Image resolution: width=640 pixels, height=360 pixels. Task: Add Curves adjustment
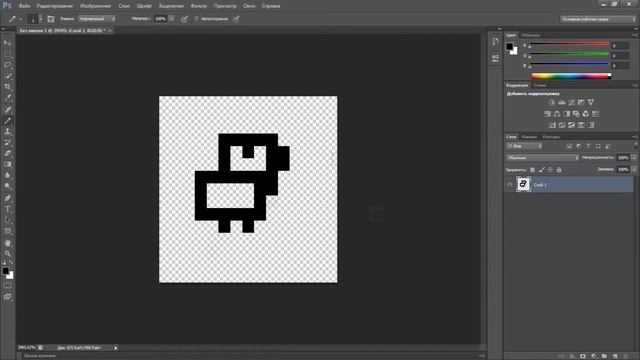571,102
